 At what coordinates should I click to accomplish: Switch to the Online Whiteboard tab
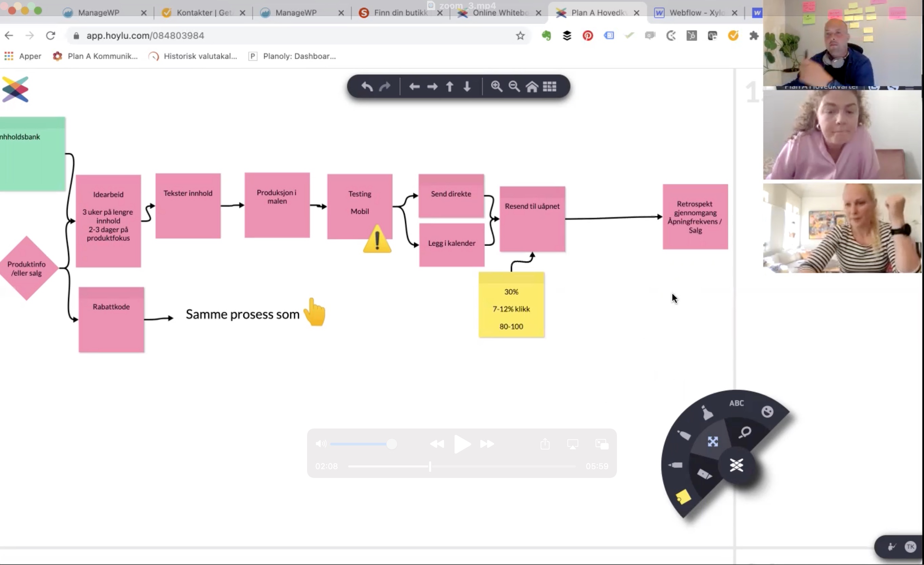point(499,13)
